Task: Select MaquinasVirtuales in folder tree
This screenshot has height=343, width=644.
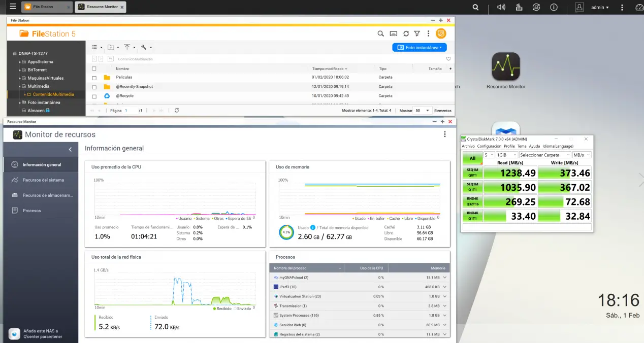Action: 46,78
